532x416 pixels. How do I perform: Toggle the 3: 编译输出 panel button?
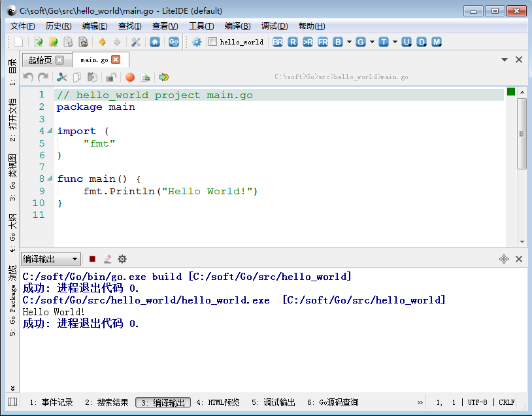[163, 402]
